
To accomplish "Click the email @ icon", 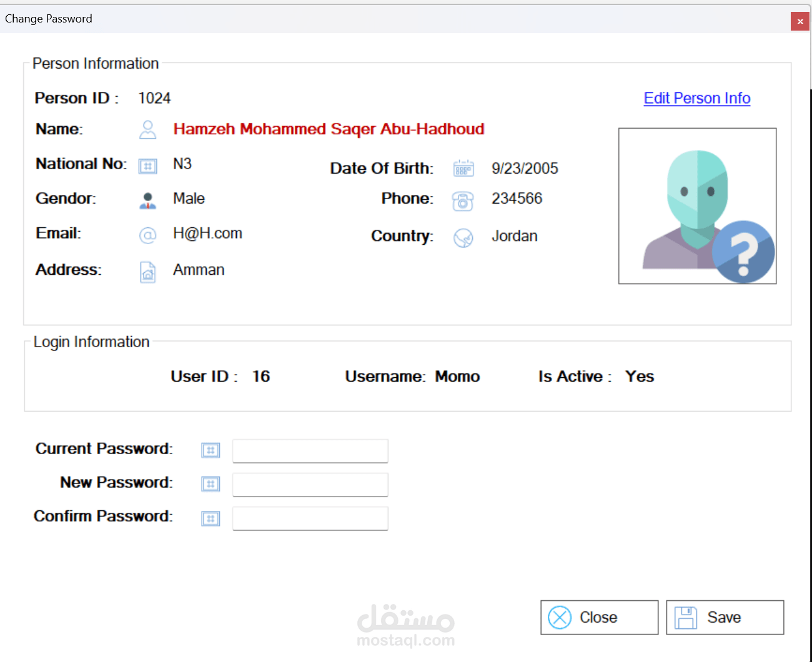I will click(x=148, y=235).
